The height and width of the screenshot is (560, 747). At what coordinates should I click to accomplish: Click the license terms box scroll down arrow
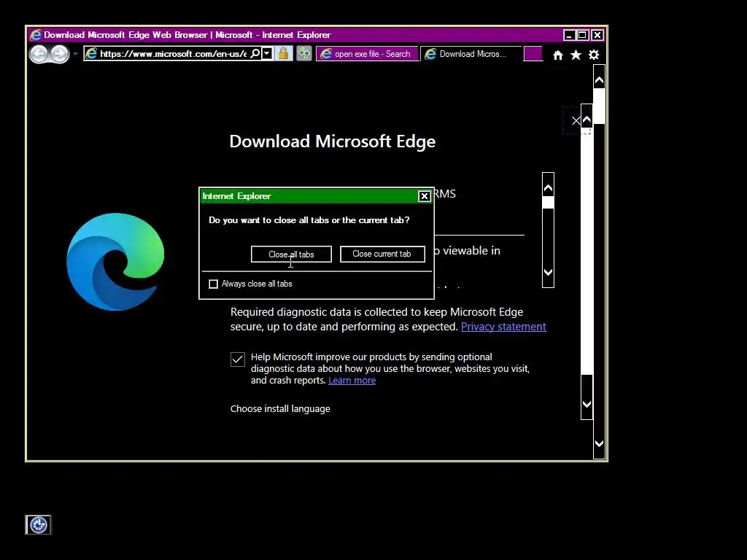click(549, 272)
